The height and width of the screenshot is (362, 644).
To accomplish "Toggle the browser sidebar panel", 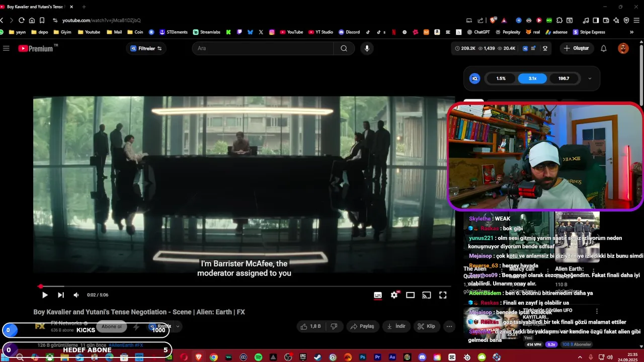I will [x=596, y=20].
